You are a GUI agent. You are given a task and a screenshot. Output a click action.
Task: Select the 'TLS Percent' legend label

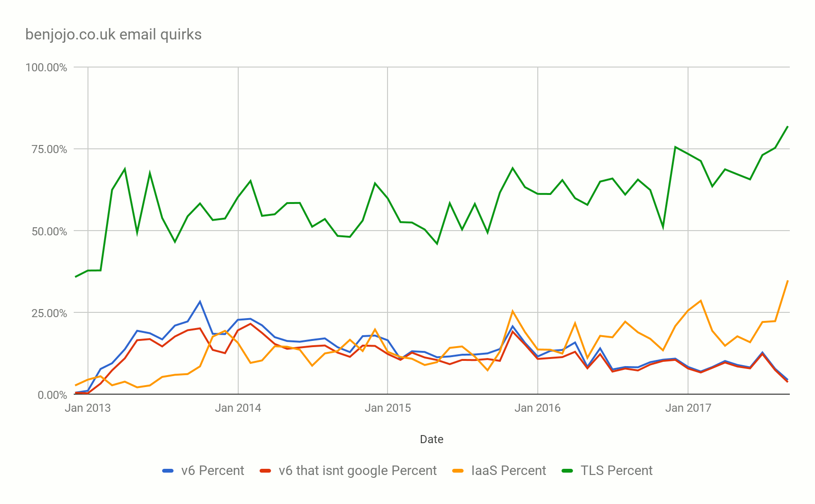(x=617, y=471)
